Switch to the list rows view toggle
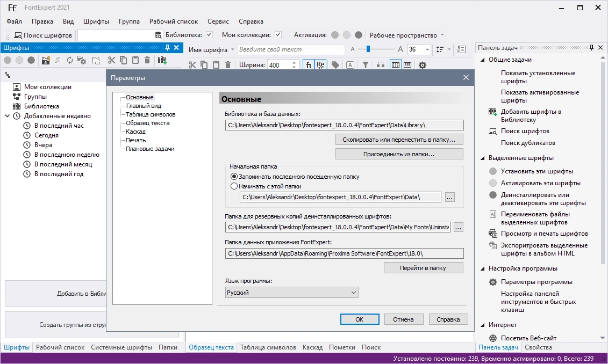608x364 pixels. [407, 64]
